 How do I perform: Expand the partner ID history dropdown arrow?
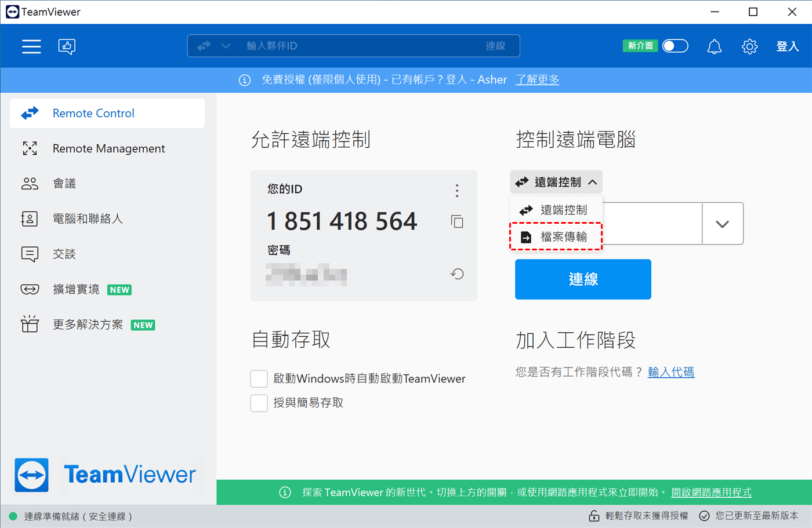723,224
